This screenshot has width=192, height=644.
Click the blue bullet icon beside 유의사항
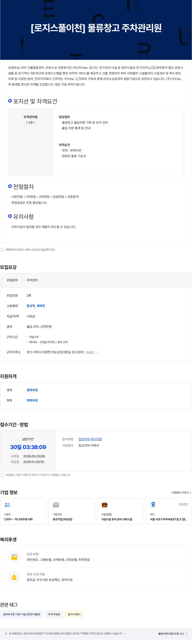10,216
